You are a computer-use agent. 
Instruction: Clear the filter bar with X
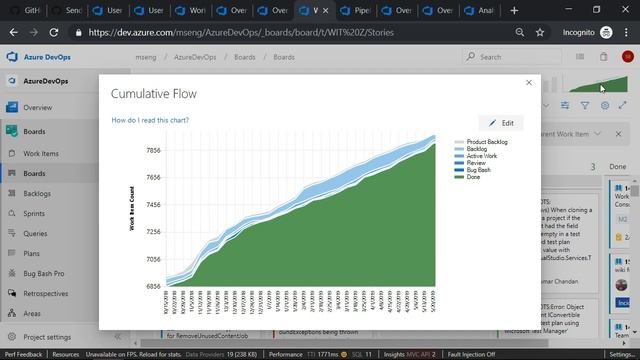(618, 134)
